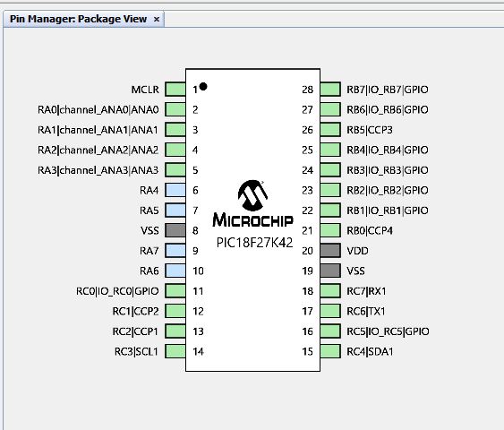The image size is (504, 430).
Task: Select the RB0 CCP4 pin 21 box
Action: 330,230
